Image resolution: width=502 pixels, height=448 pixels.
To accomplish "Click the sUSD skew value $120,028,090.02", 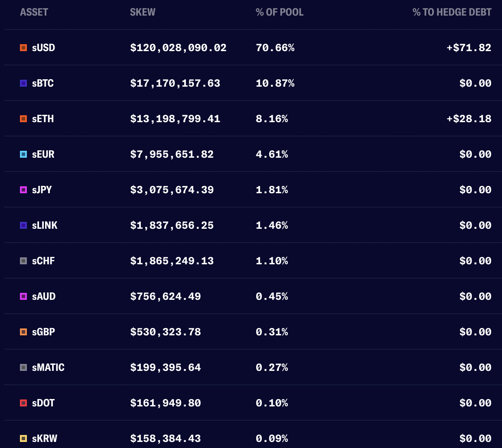I will click(x=178, y=48).
